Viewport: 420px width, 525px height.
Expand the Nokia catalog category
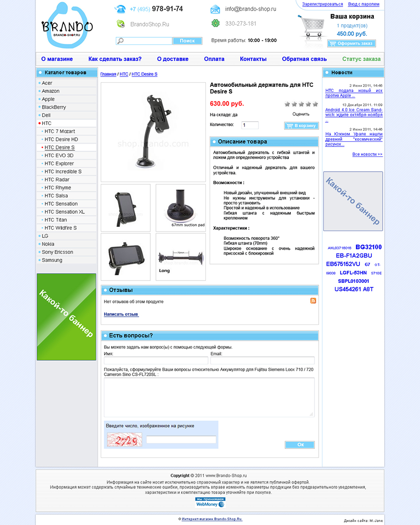tap(48, 244)
